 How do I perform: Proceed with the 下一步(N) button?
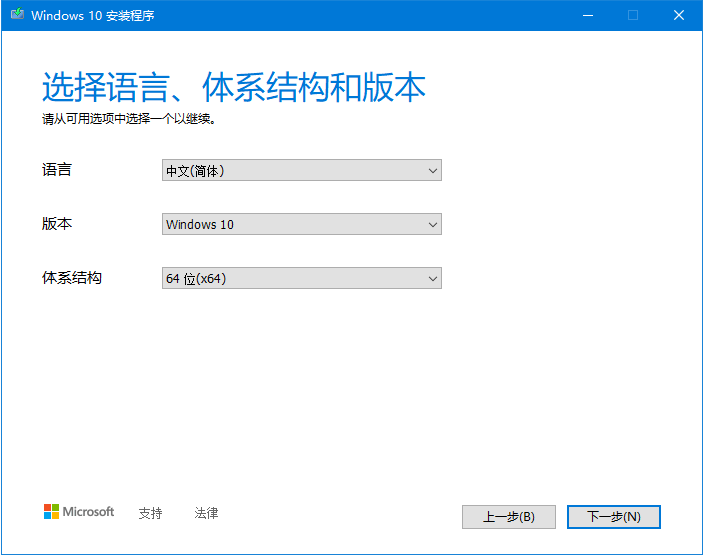point(613,517)
